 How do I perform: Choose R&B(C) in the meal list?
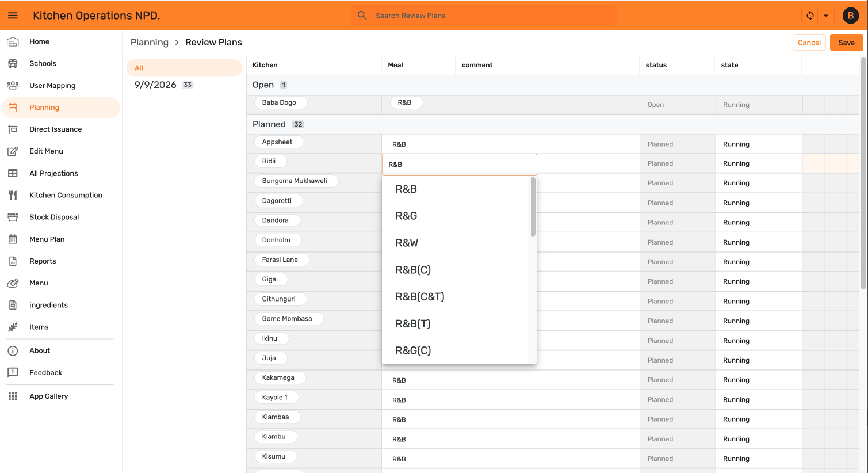point(456,270)
